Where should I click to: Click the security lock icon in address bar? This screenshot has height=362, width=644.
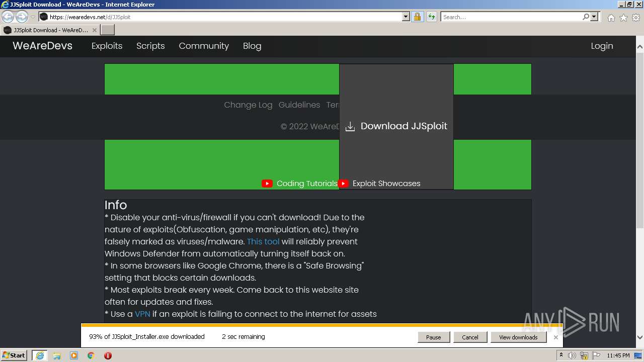tap(417, 17)
